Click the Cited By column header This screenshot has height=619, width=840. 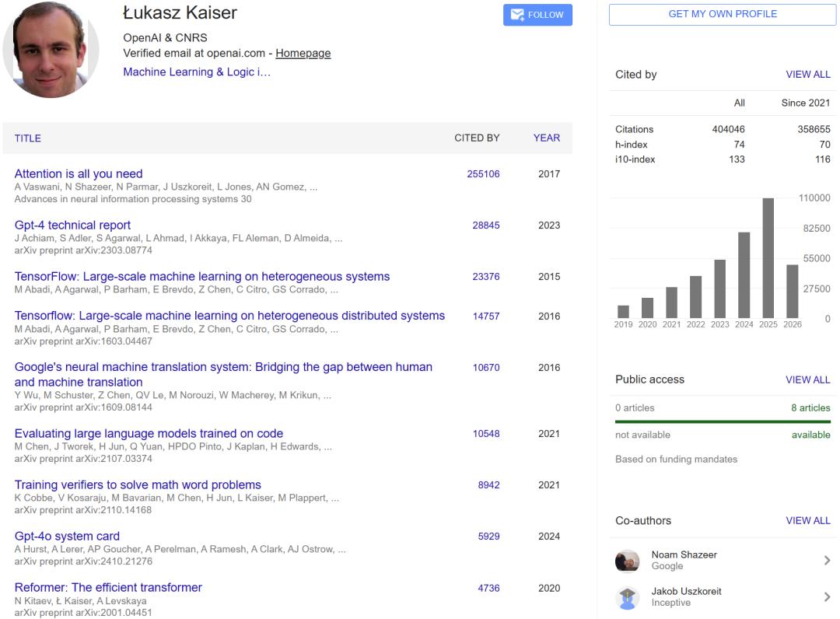(x=477, y=138)
